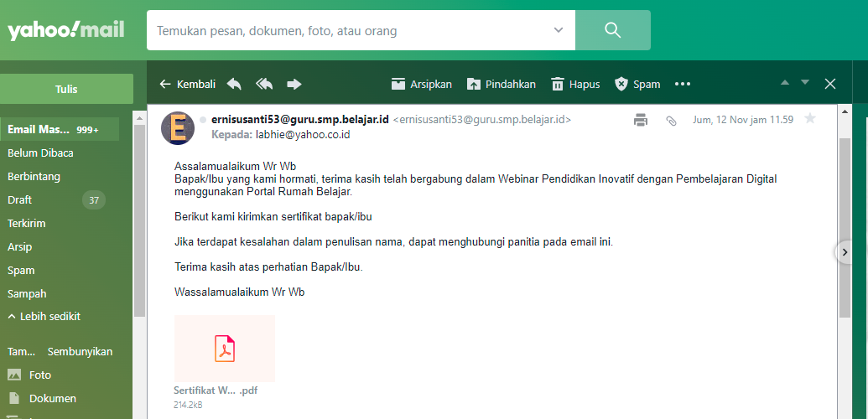
Task: Open the search options dropdown arrow
Action: click(559, 30)
